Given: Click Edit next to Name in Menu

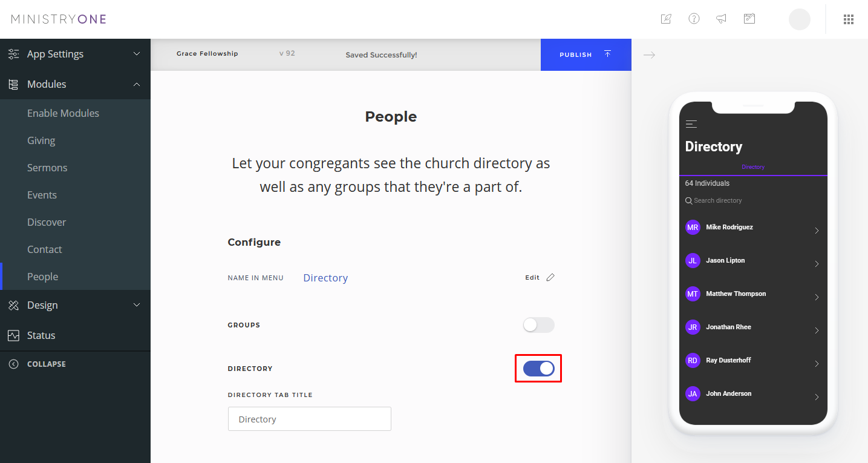Looking at the screenshot, I should point(532,278).
